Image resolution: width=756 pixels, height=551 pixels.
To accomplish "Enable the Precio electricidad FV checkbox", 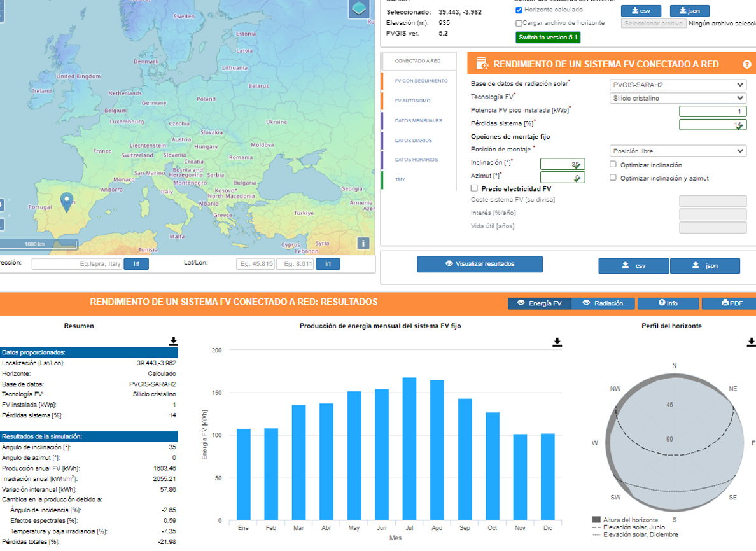I will tap(474, 188).
